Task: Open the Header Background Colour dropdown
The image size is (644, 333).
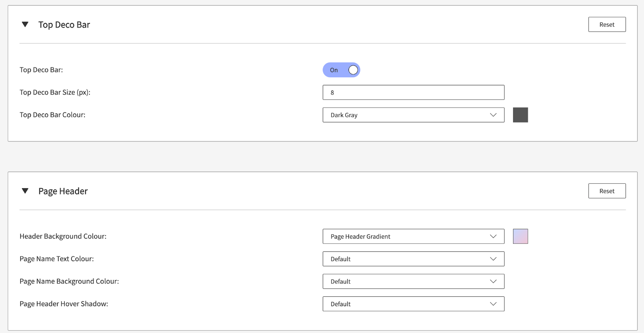Action: [413, 236]
